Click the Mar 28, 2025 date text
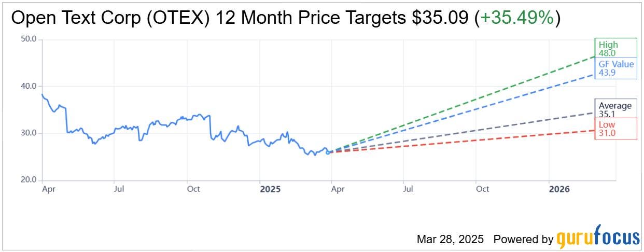This screenshot has width=644, height=252. coord(450,240)
